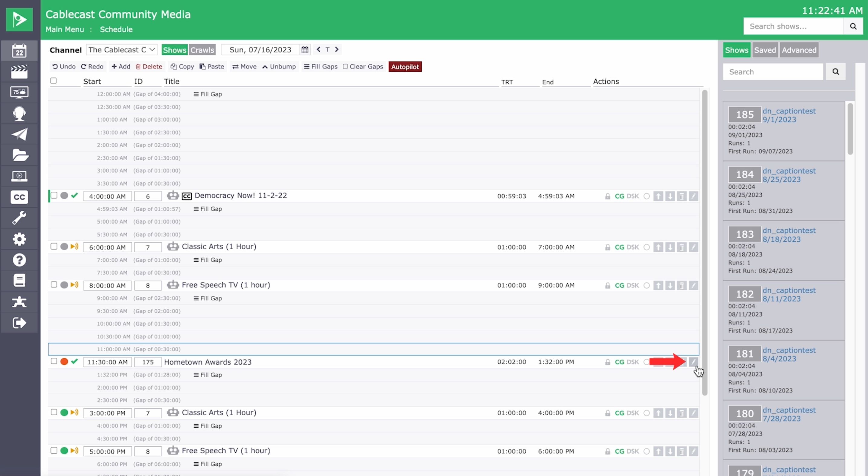The height and width of the screenshot is (476, 868).
Task: Click the Undo button
Action: [x=64, y=67]
